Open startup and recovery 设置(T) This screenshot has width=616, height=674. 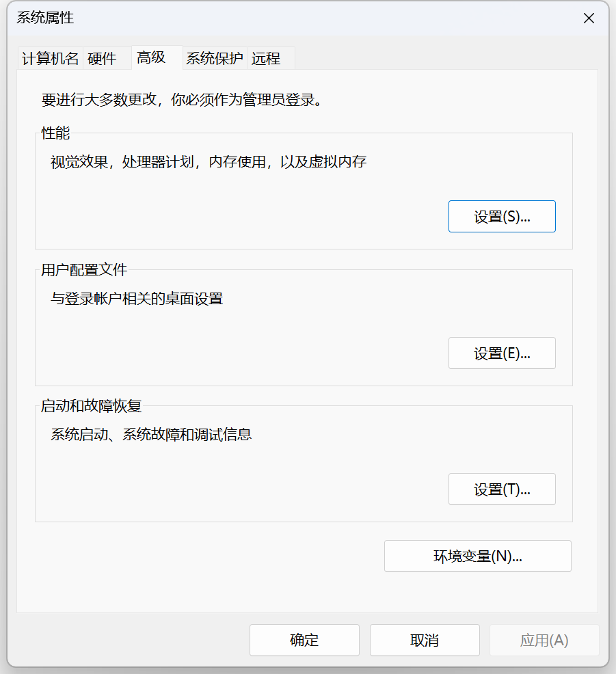point(502,489)
